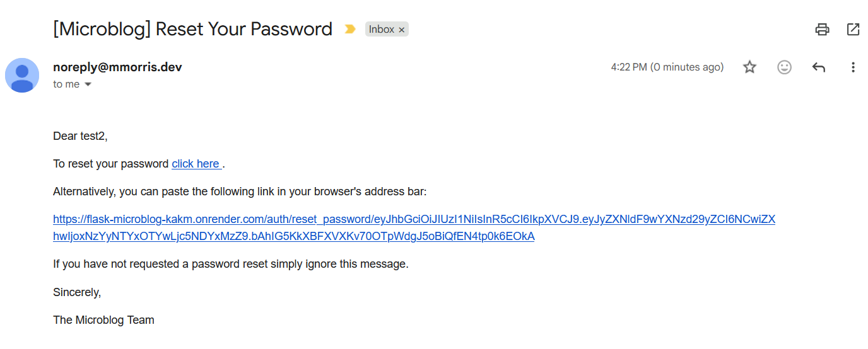Click the sender's profile avatar

pos(22,75)
